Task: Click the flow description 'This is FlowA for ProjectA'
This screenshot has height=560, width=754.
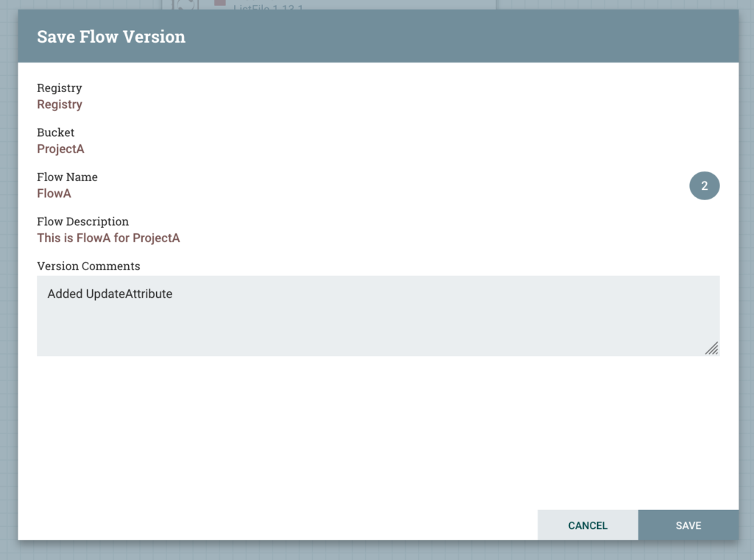Action: pos(108,238)
